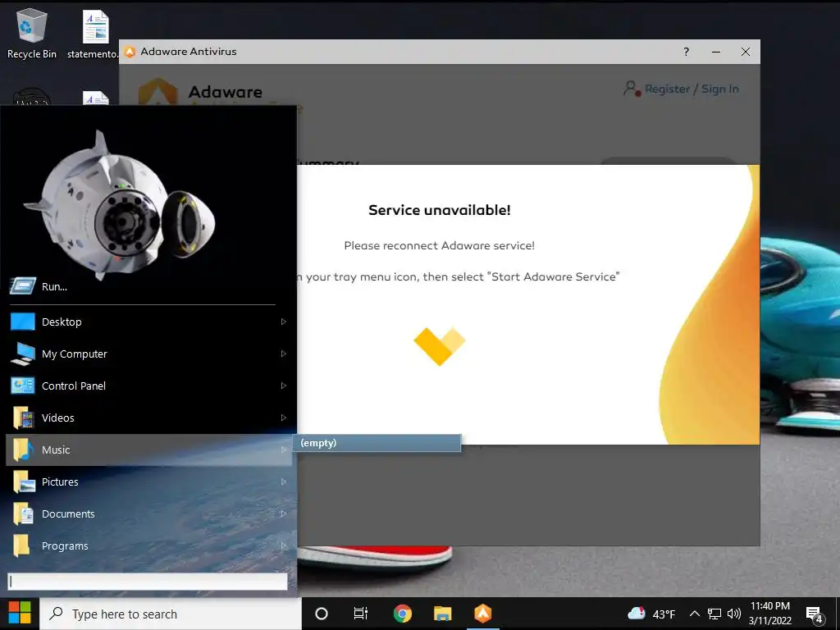Open Programs in the start menu
Screen dimensions: 840x630
click(x=149, y=546)
